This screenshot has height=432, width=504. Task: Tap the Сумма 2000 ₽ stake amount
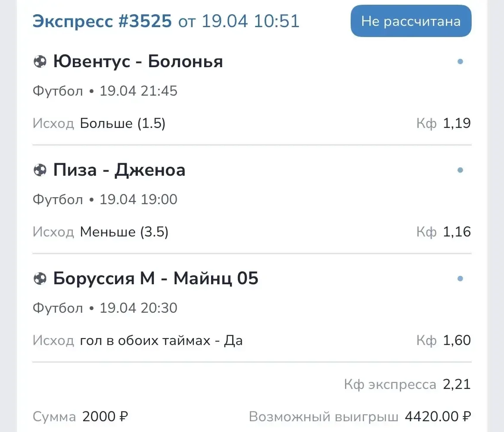[105, 417]
